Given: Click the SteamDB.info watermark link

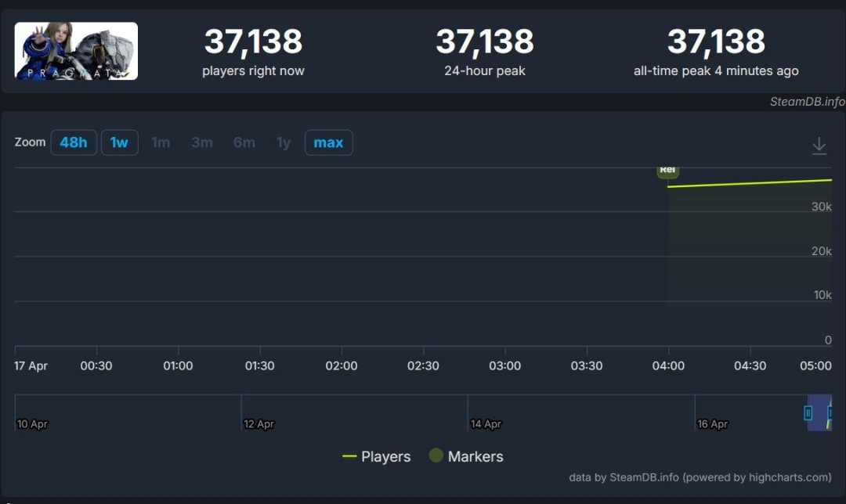Looking at the screenshot, I should coord(807,102).
